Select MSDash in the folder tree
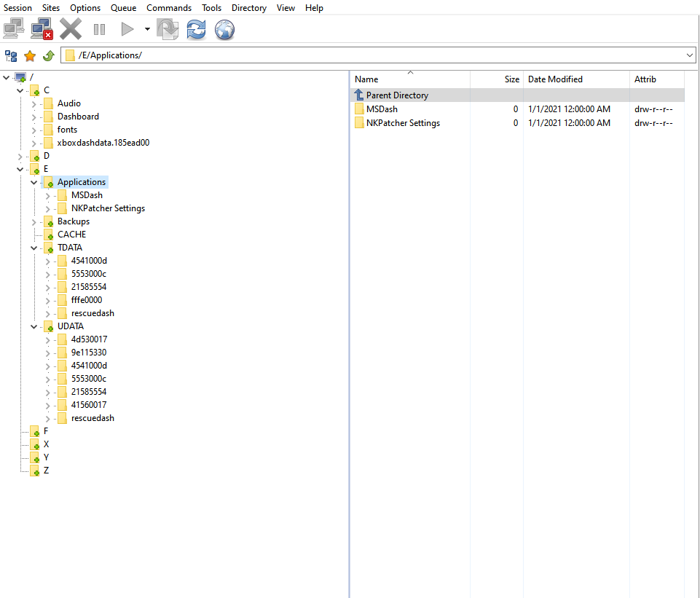 tap(87, 195)
